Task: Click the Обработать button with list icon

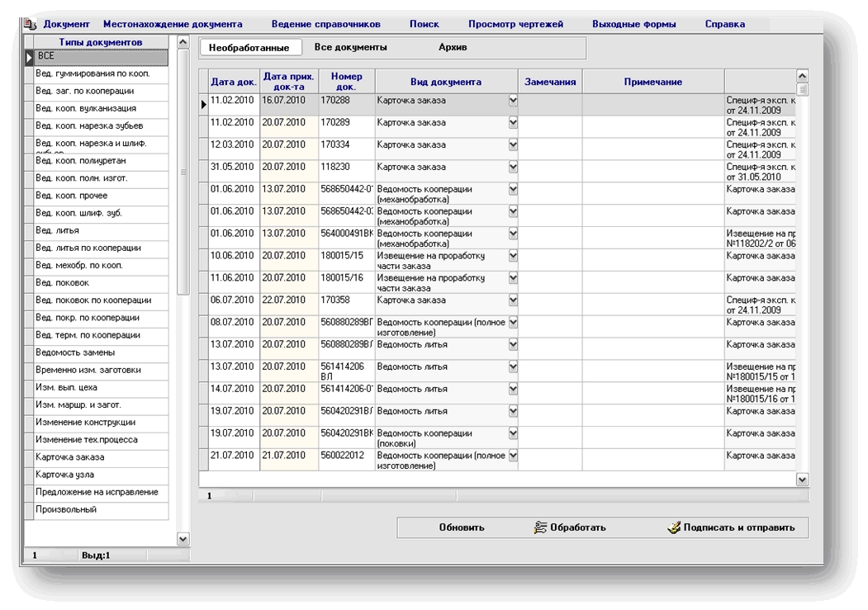Action: (570, 527)
